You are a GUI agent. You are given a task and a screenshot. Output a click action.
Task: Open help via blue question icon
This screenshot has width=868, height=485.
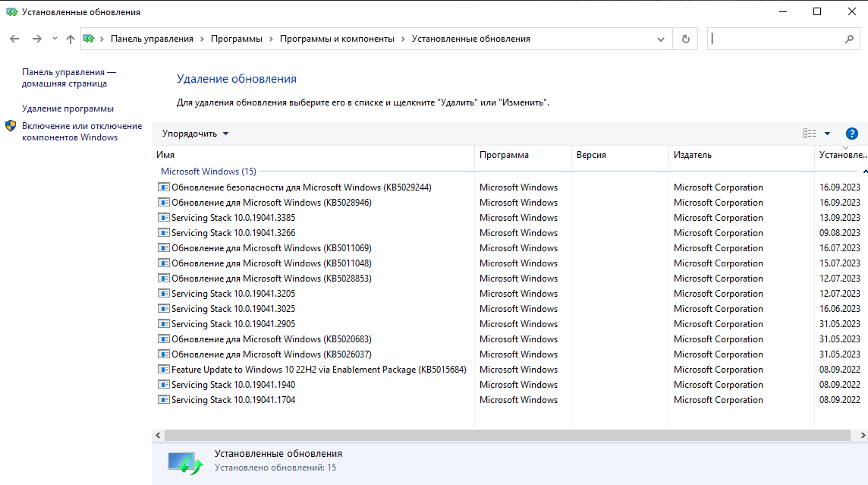[851, 134]
